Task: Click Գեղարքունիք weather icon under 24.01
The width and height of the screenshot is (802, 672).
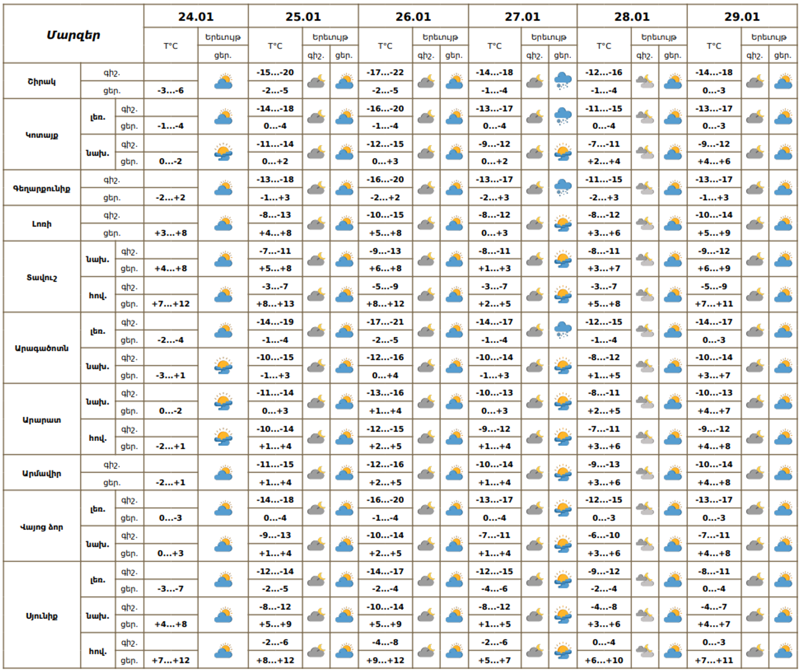Action: 223,188
